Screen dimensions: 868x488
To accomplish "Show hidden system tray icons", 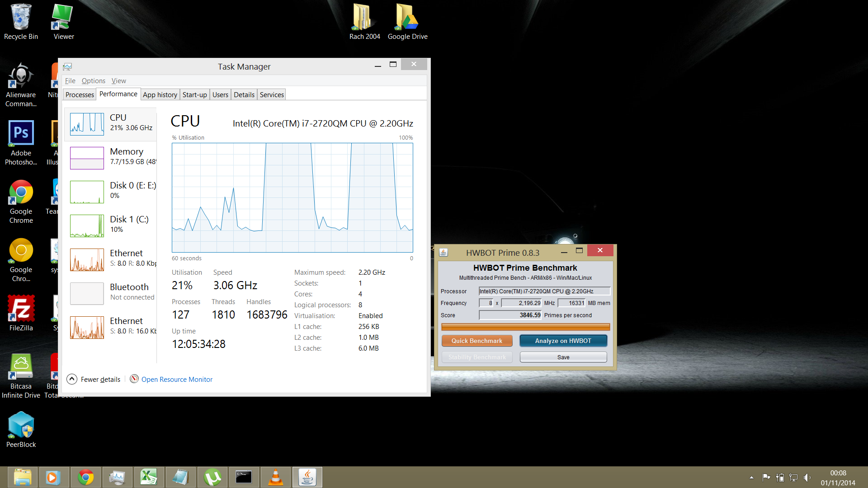I will (x=751, y=477).
